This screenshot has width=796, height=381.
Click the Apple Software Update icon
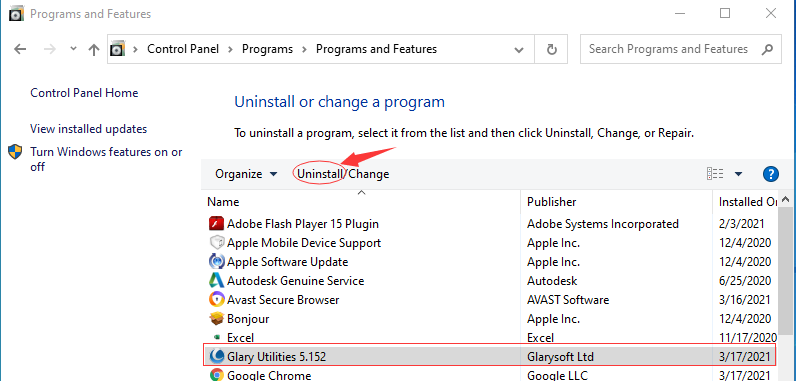(217, 262)
